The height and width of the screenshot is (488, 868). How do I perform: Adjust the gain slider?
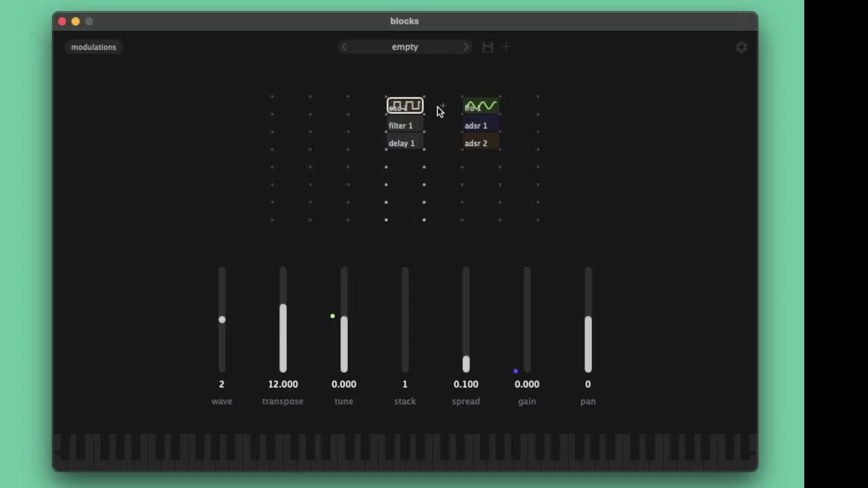point(527,319)
